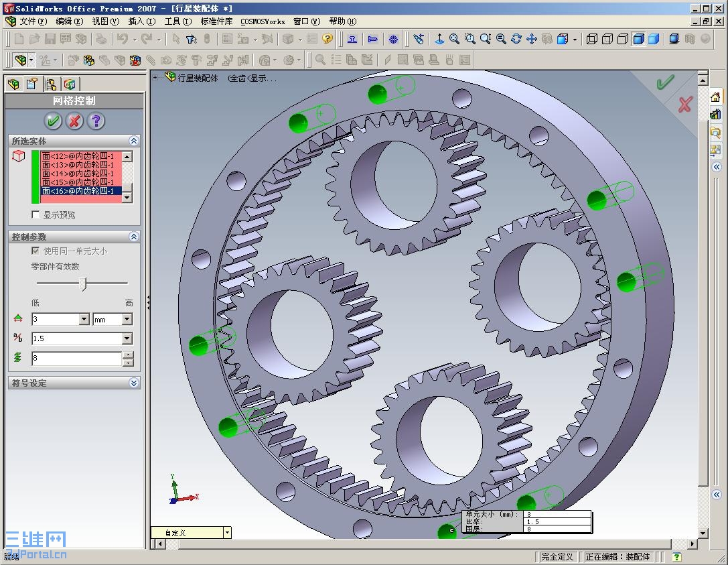Open Standard Views dropdown arrow

pos(575,40)
